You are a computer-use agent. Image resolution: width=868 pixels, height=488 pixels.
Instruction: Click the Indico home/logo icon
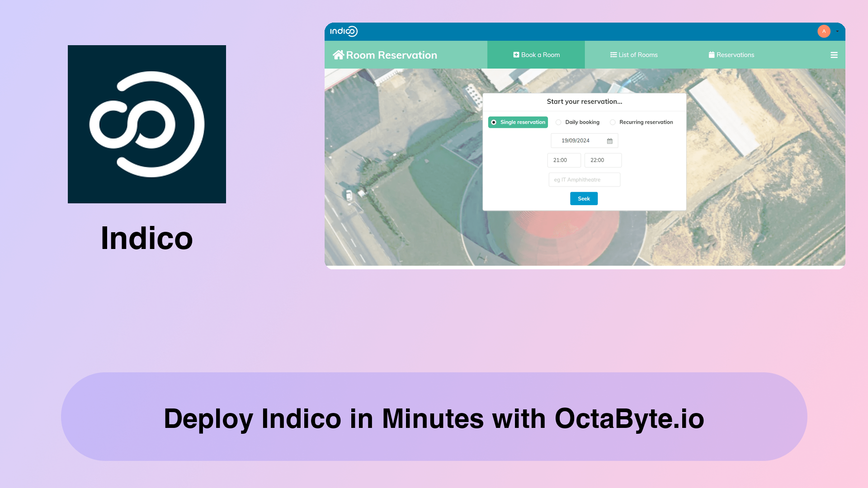point(344,31)
